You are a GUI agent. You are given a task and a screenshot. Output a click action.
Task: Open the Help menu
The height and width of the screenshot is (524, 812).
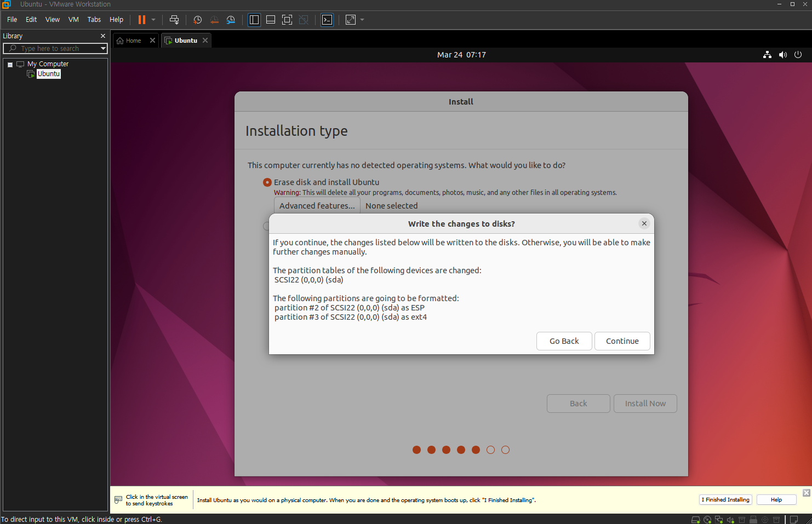coord(116,19)
